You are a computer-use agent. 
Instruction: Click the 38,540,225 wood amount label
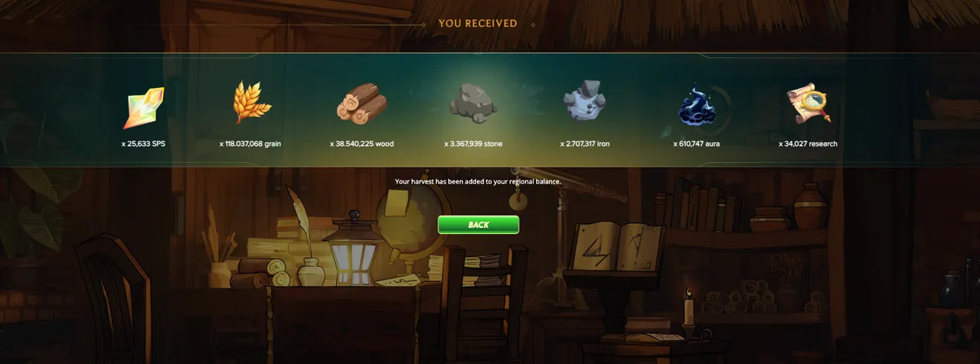click(361, 144)
